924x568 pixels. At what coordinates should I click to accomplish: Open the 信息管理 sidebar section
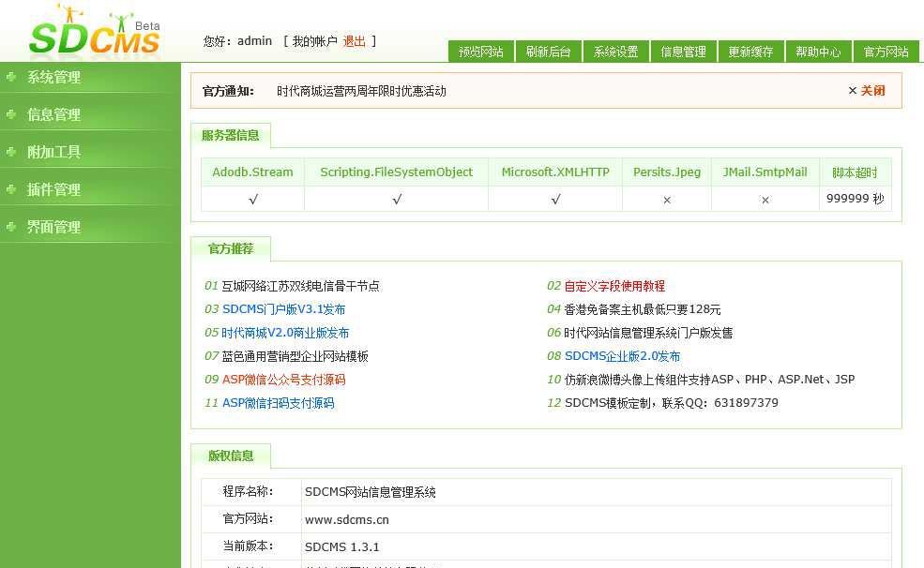coord(53,114)
